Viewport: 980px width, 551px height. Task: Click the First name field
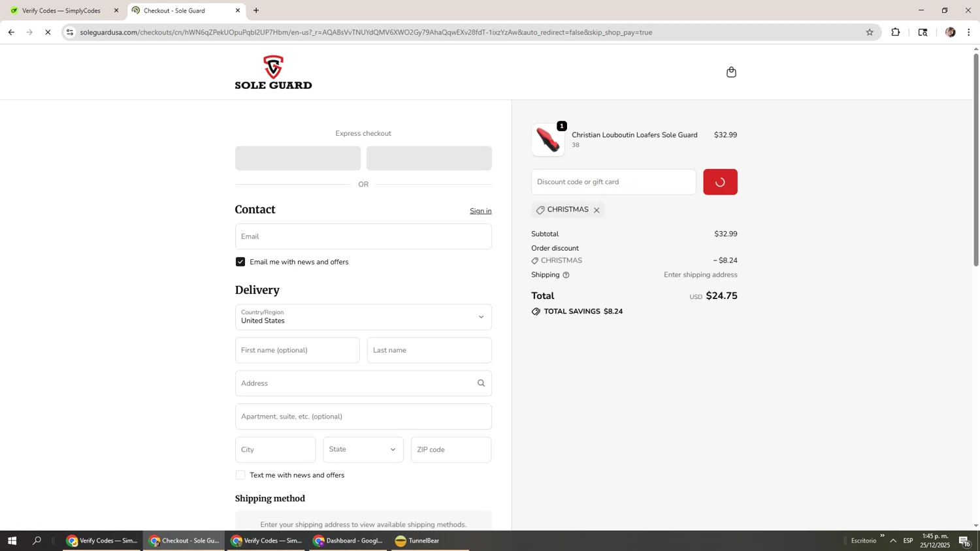[297, 351]
